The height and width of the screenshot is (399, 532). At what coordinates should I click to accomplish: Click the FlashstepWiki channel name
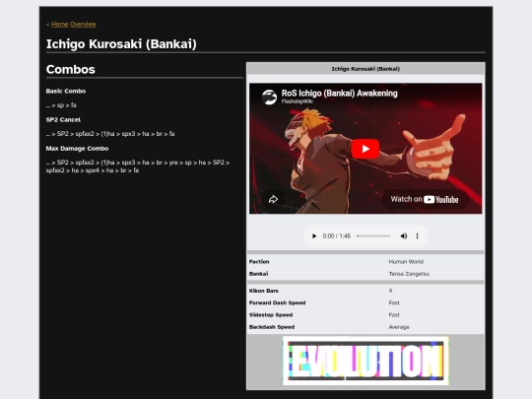pyautogui.click(x=297, y=101)
